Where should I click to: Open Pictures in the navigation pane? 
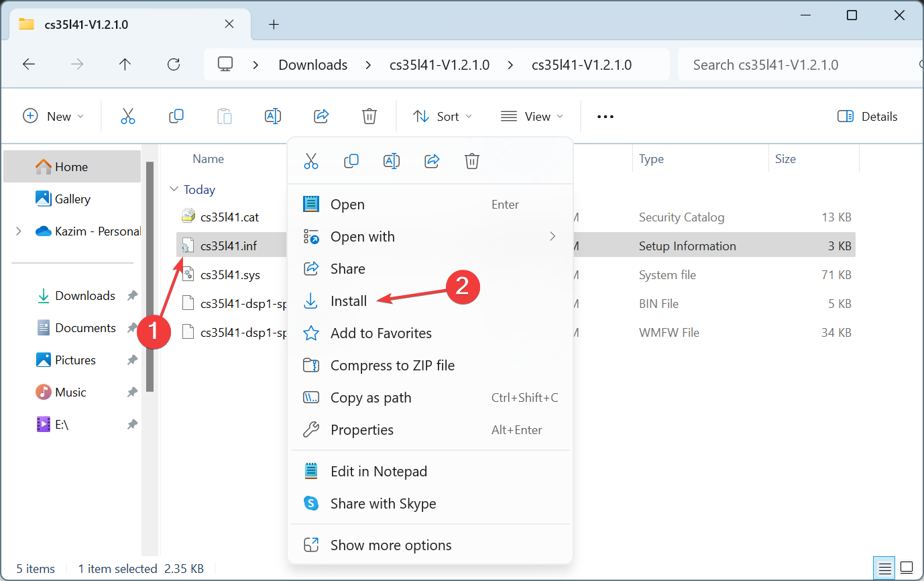coord(72,360)
